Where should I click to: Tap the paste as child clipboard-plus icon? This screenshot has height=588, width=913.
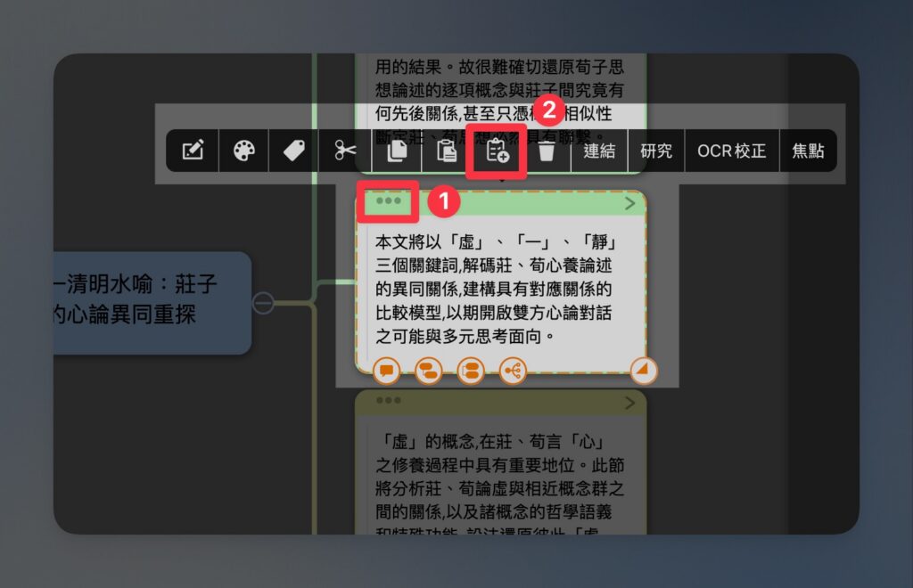click(x=498, y=151)
